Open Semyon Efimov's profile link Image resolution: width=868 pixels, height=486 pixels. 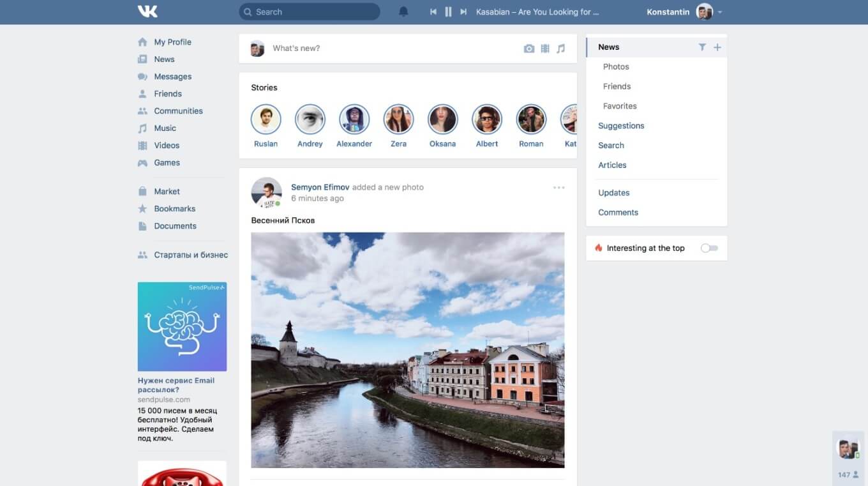pos(320,187)
